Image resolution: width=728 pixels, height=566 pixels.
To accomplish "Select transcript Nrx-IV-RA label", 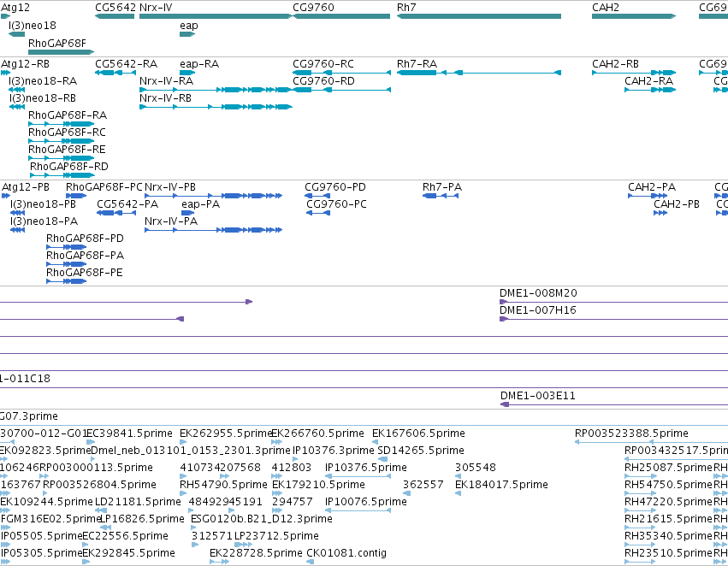I will pos(166,81).
